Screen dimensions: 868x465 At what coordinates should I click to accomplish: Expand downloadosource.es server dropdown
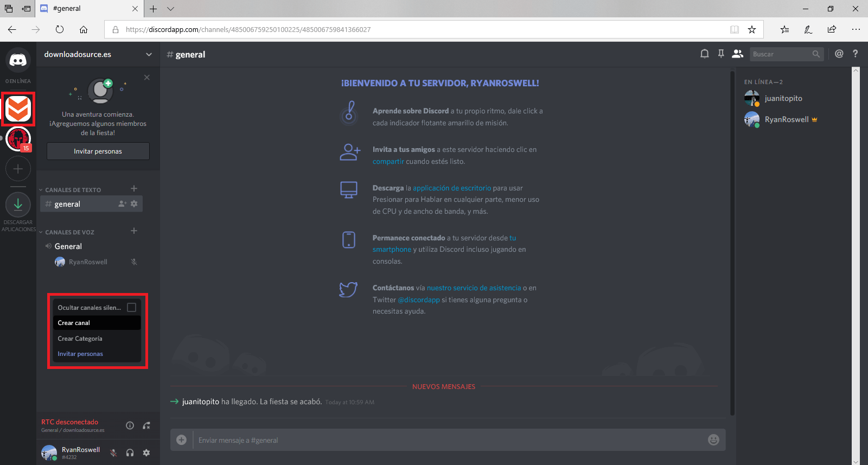(149, 54)
